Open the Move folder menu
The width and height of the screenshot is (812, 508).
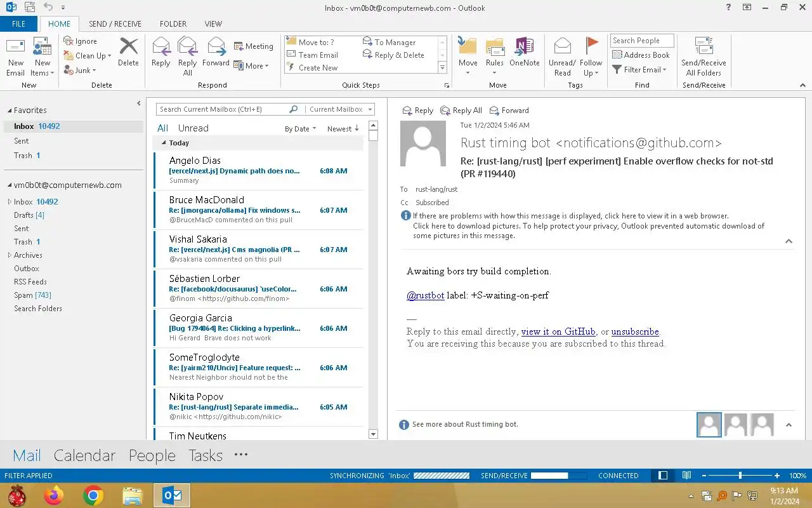pyautogui.click(x=468, y=57)
